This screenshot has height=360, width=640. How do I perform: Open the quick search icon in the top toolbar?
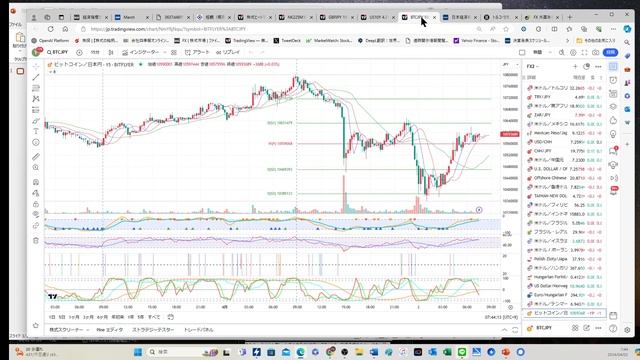coord(562,53)
